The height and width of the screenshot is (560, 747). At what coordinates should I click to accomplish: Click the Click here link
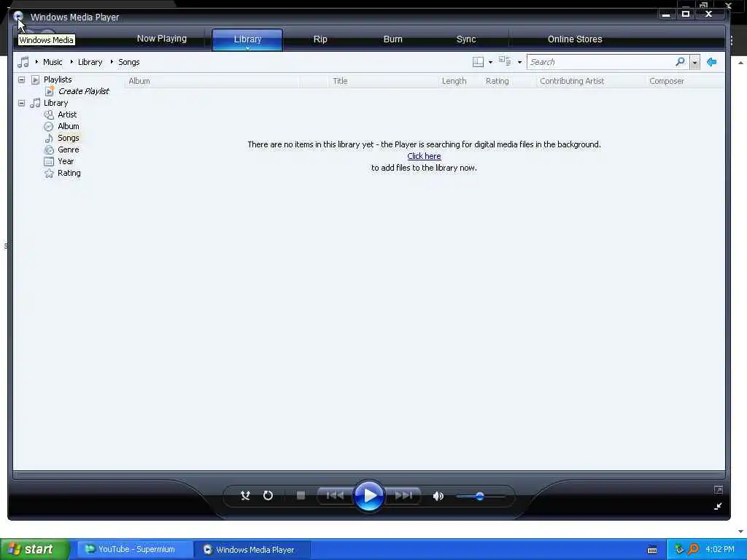tap(424, 156)
